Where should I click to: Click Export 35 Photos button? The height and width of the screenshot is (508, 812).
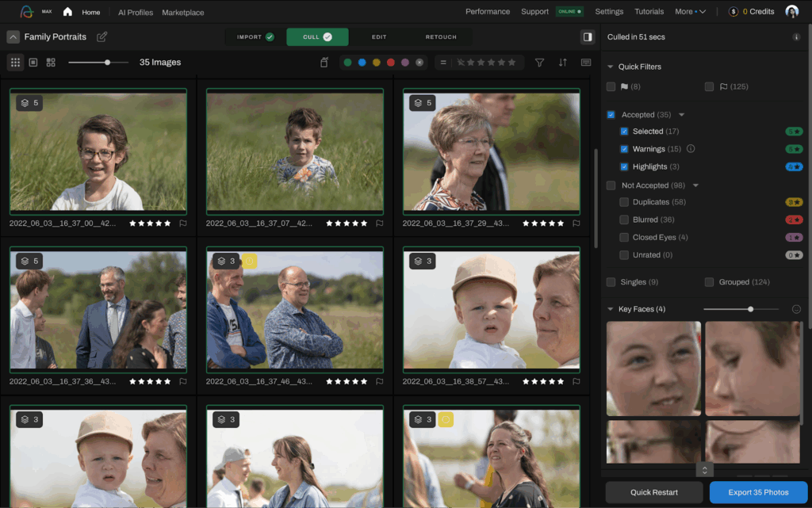[x=758, y=492]
